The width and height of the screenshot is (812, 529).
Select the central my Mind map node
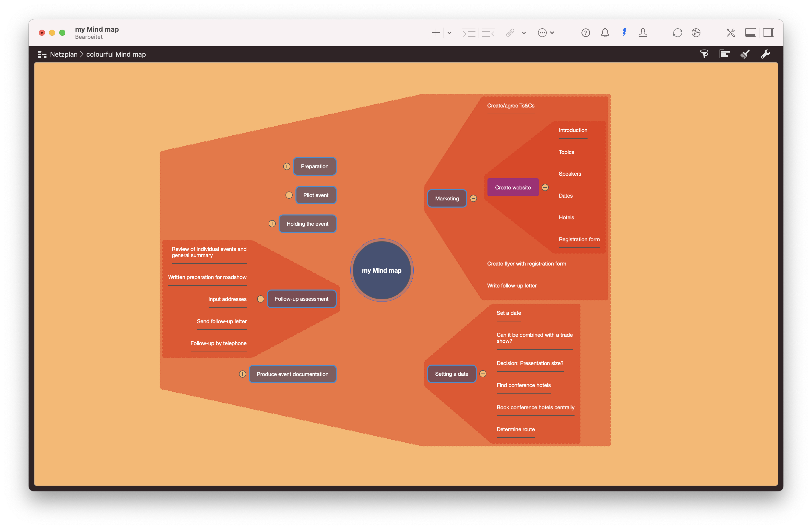pos(382,270)
